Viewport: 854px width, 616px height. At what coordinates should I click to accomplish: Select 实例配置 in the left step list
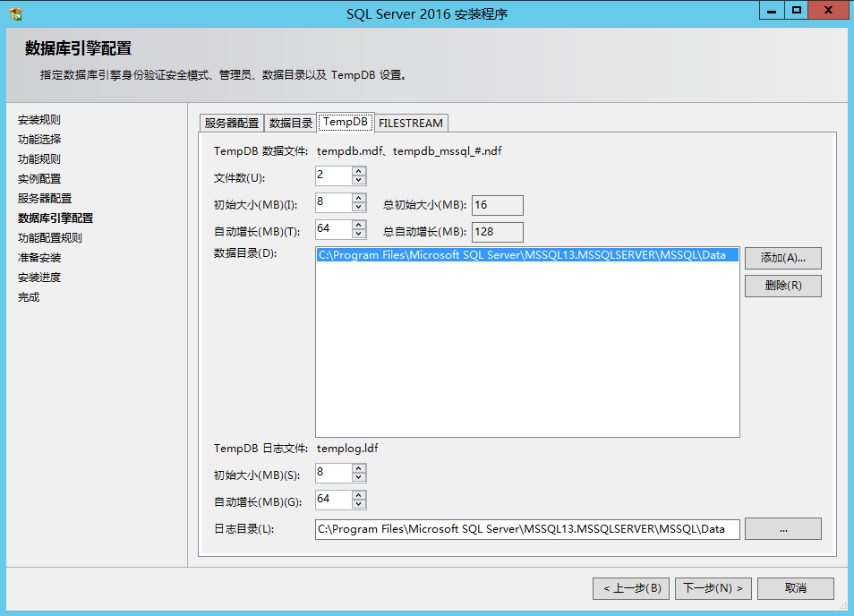coord(39,179)
